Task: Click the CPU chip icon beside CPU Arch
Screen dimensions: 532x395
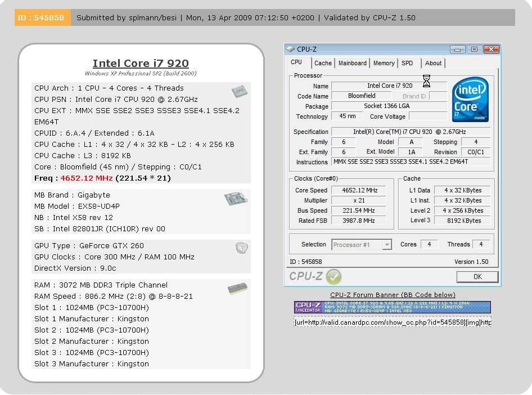Action: (x=240, y=91)
